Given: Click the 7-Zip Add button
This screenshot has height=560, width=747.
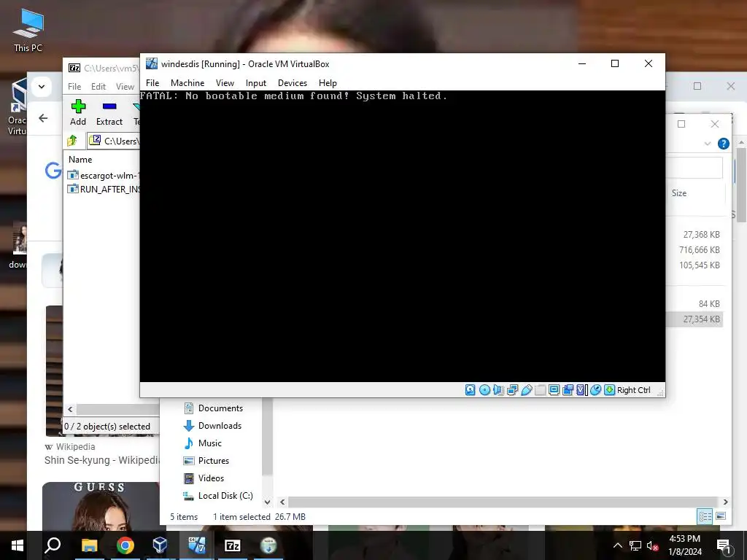Looking at the screenshot, I should pyautogui.click(x=78, y=113).
